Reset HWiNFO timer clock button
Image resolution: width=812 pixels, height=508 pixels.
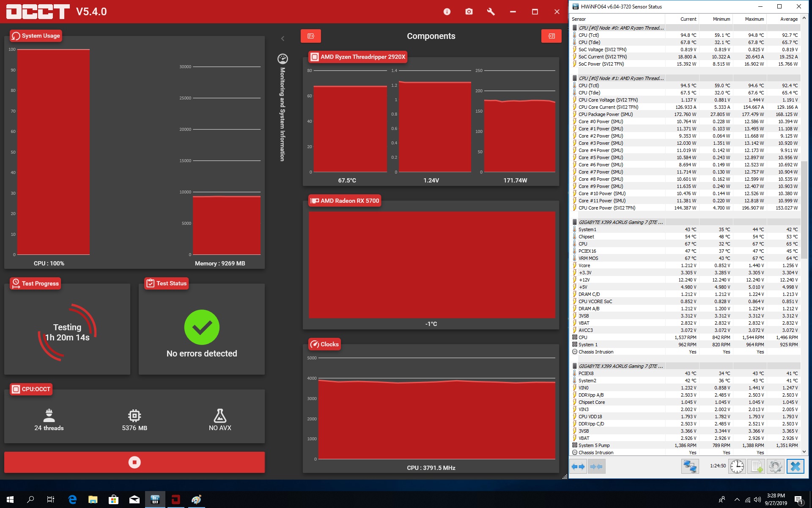tap(737, 467)
